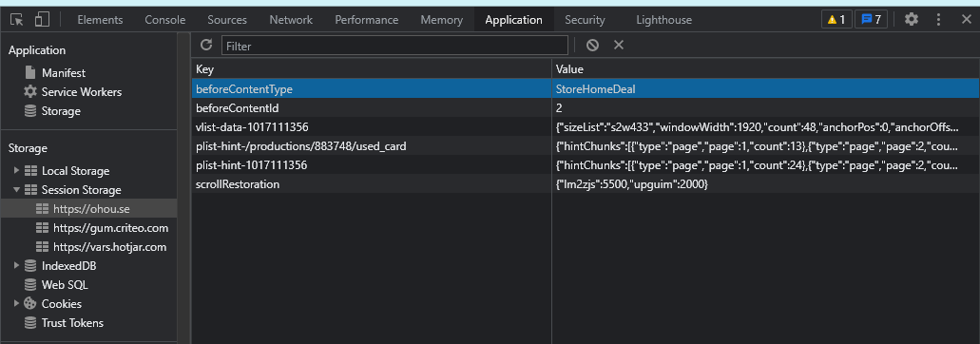Image resolution: width=980 pixels, height=344 pixels.
Task: Clear all session storage entries icon
Action: click(592, 45)
